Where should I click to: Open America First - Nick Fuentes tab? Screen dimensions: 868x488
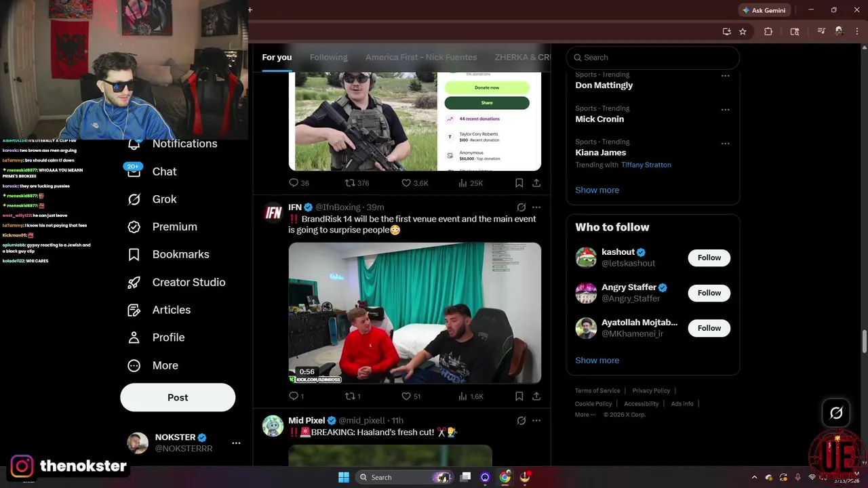421,58
